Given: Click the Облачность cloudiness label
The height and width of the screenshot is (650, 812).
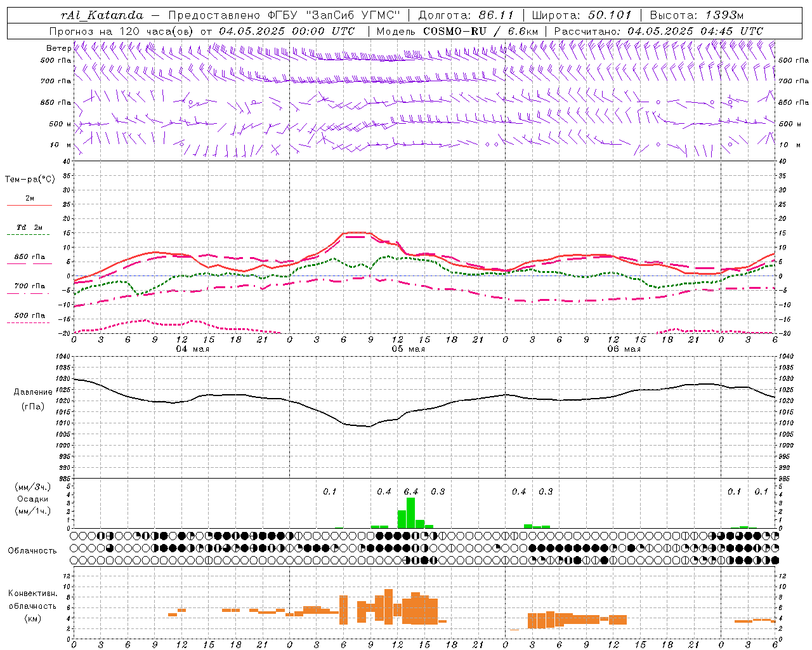Looking at the screenshot, I should (x=32, y=550).
